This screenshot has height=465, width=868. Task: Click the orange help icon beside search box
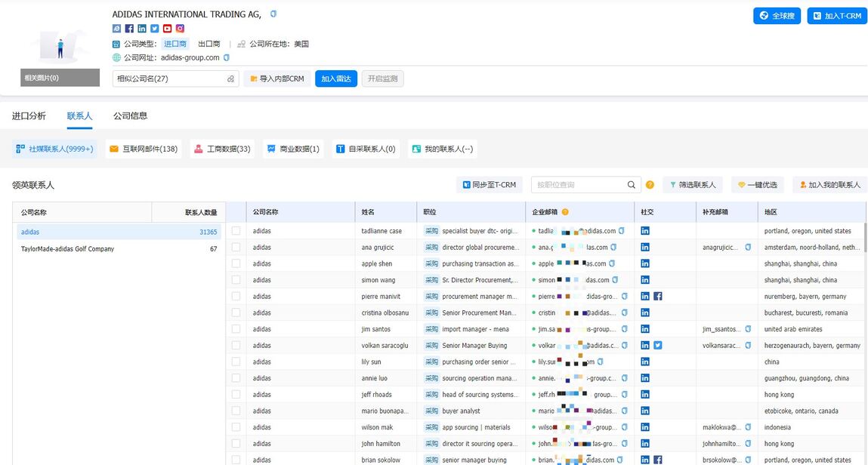point(650,185)
